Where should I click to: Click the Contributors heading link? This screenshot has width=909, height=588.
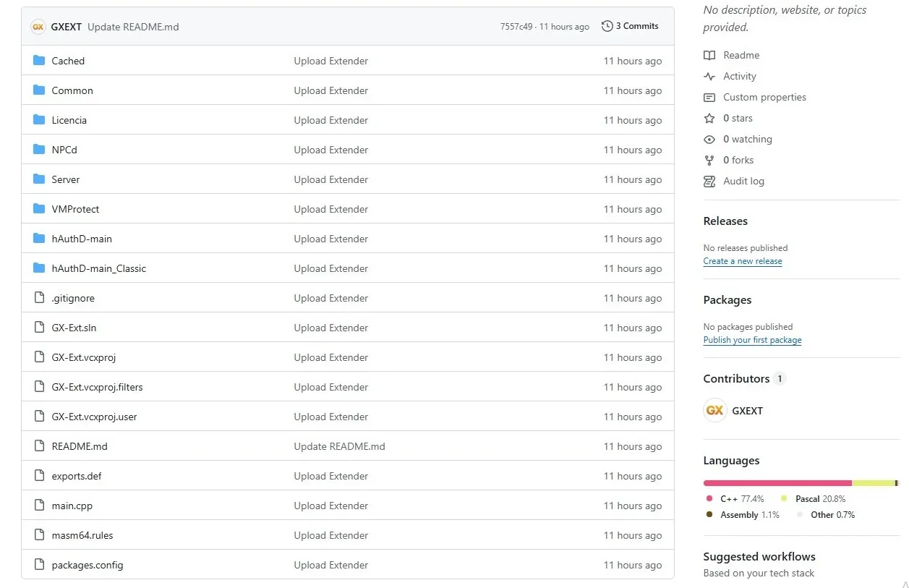[736, 378]
